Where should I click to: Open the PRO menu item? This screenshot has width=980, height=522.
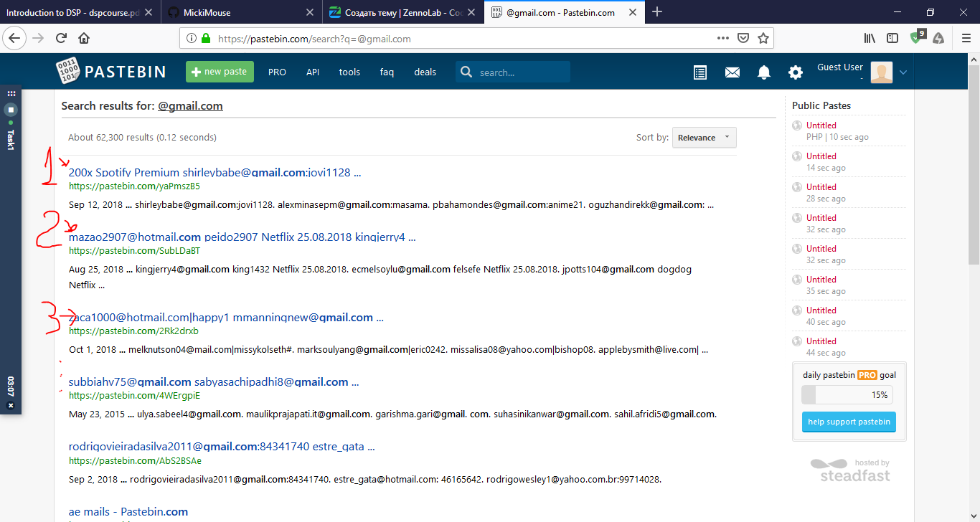277,72
